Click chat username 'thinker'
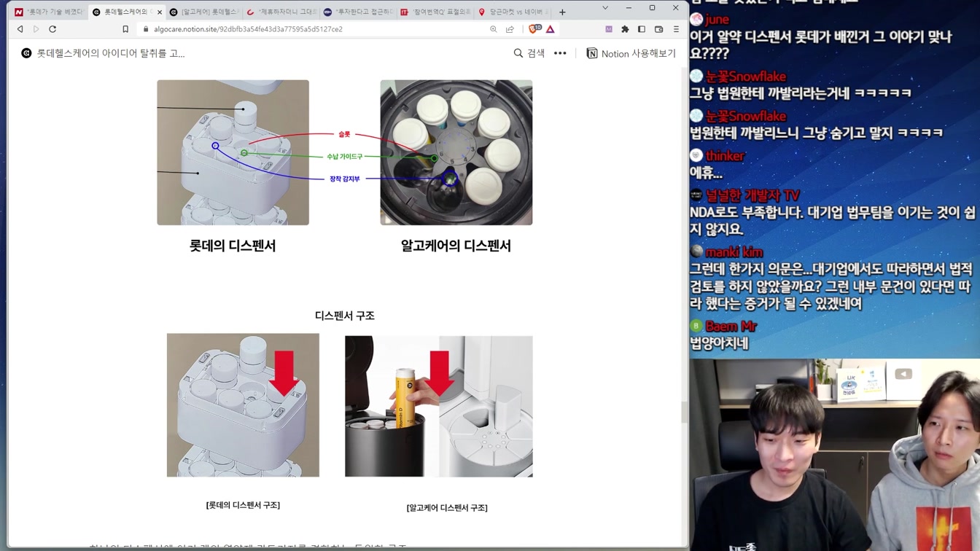The image size is (980, 551). coord(725,156)
